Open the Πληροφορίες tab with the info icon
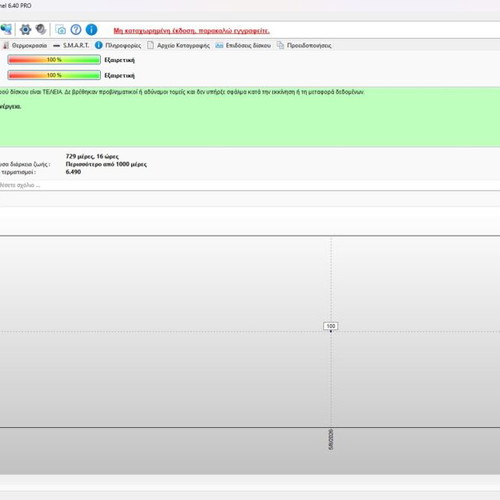This screenshot has width=500, height=500. tap(118, 45)
